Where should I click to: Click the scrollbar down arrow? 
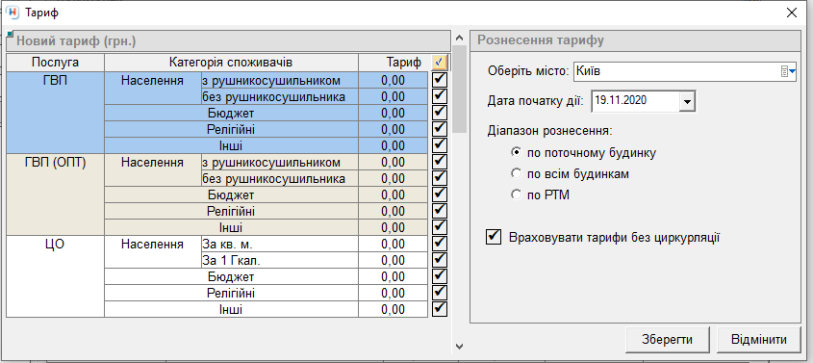click(459, 345)
